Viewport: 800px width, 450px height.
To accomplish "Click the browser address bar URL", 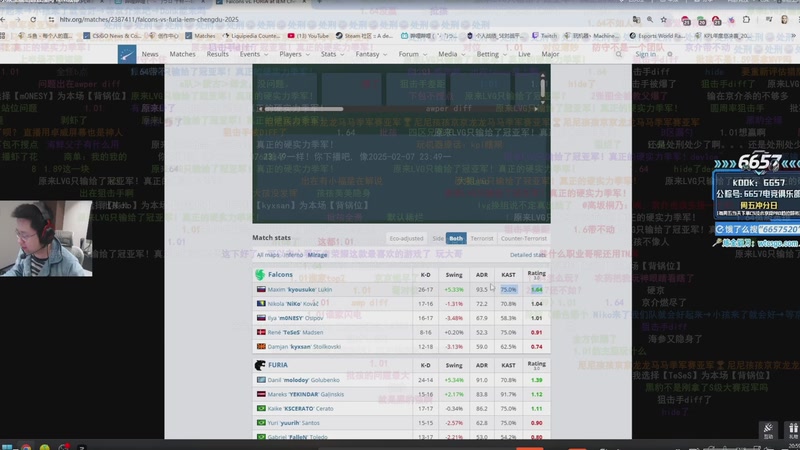I will (x=149, y=19).
